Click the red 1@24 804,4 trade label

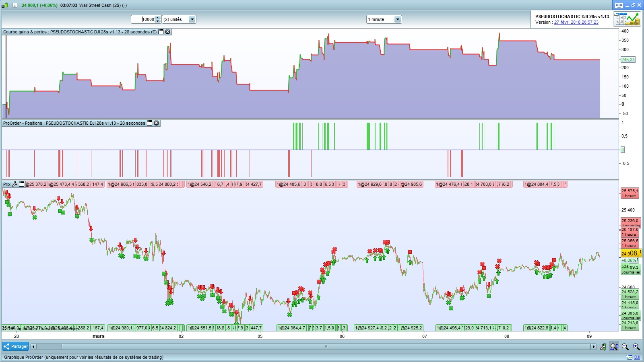(536, 184)
